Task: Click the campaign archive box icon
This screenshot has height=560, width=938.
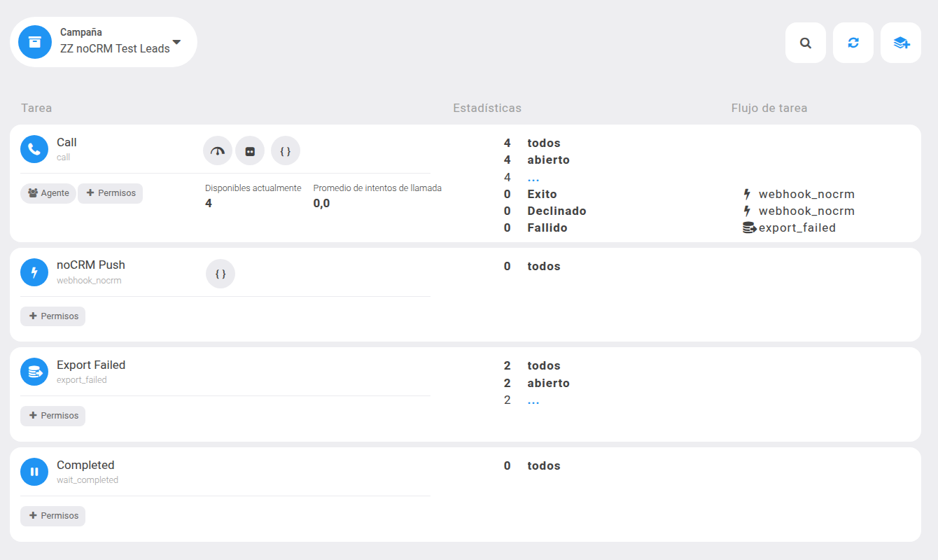Action: [35, 42]
